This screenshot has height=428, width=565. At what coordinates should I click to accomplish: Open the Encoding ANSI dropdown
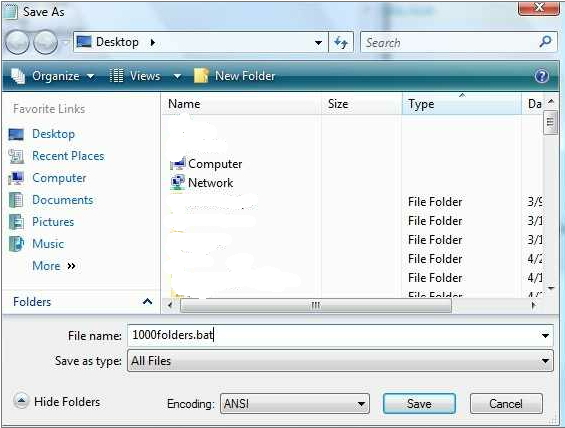coord(295,404)
